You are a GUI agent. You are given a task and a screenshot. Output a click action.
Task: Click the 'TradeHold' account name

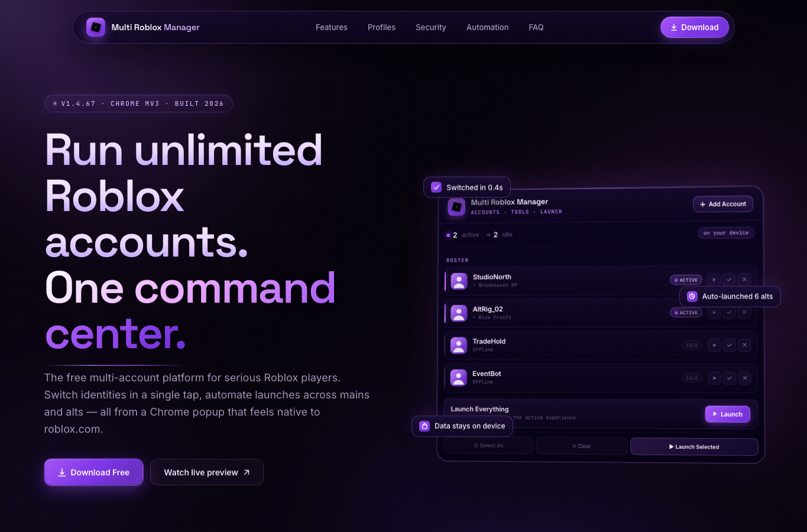click(489, 341)
